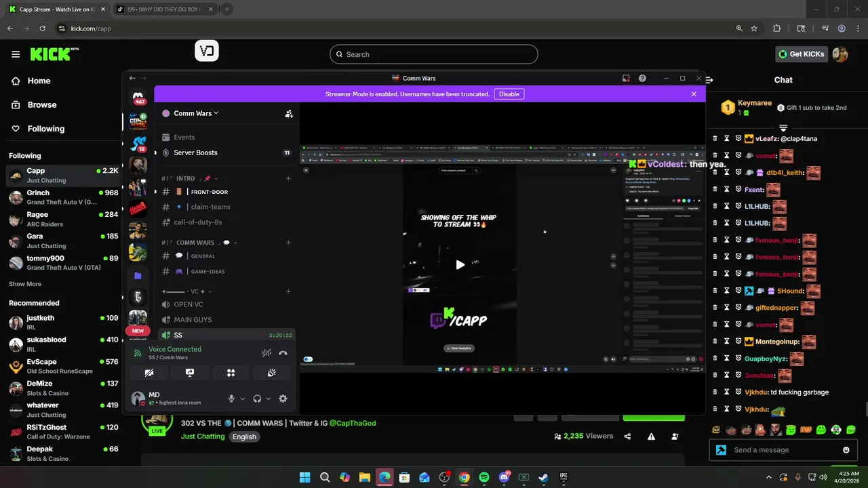Screen dimensions: 868x488
Task: Open Steam from the Windows taskbar
Action: 543,477
